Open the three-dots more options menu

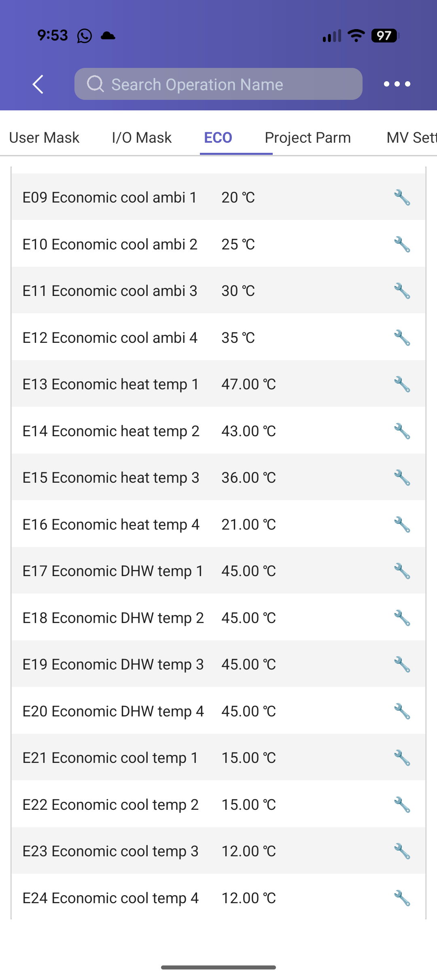tap(397, 84)
